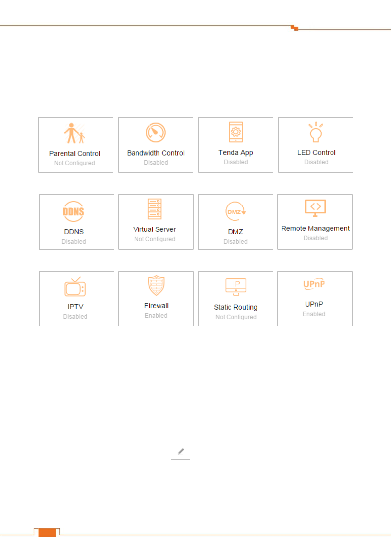Click the "UPnP" tile label text
Image resolution: width=392 pixels, height=554 pixels.
pyautogui.click(x=314, y=304)
